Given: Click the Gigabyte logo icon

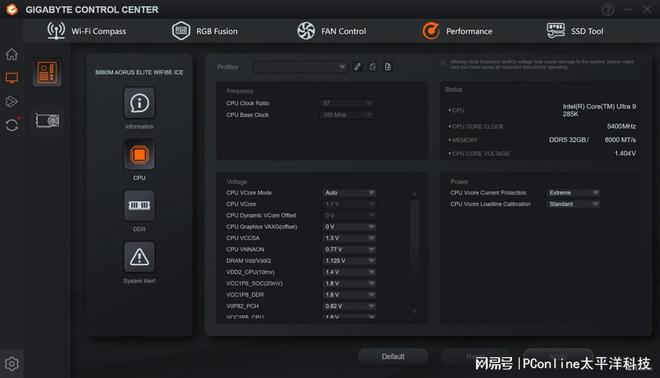Looking at the screenshot, I should coord(12,9).
